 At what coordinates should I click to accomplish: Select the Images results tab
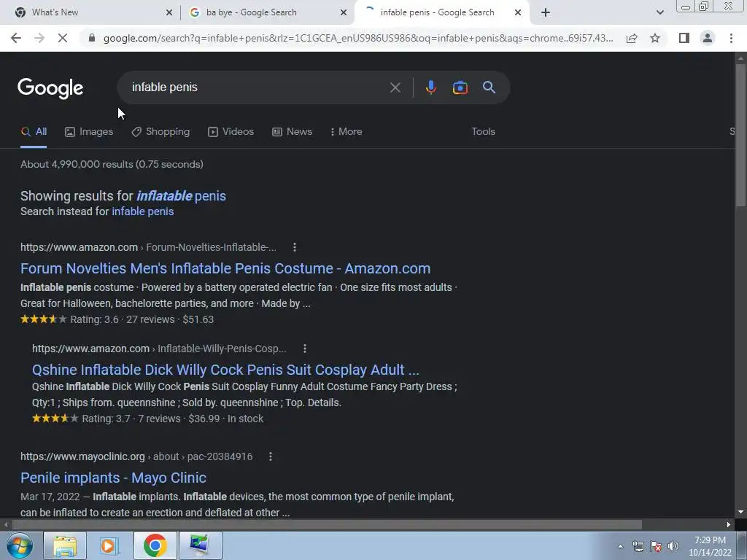tap(89, 132)
